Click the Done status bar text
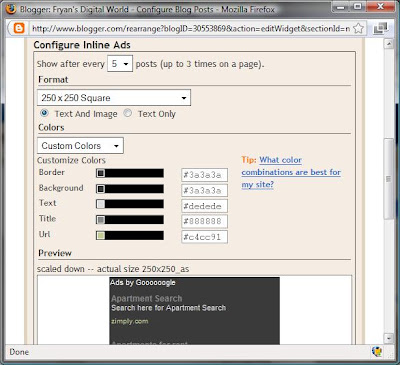Screen dimensions: 400x365 point(19,352)
